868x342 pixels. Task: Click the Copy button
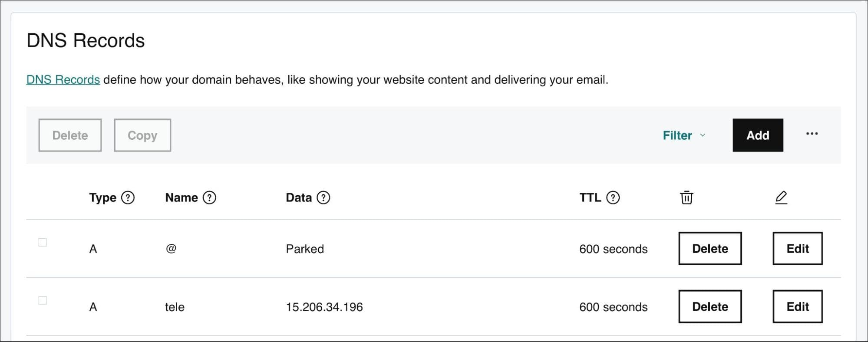point(142,135)
